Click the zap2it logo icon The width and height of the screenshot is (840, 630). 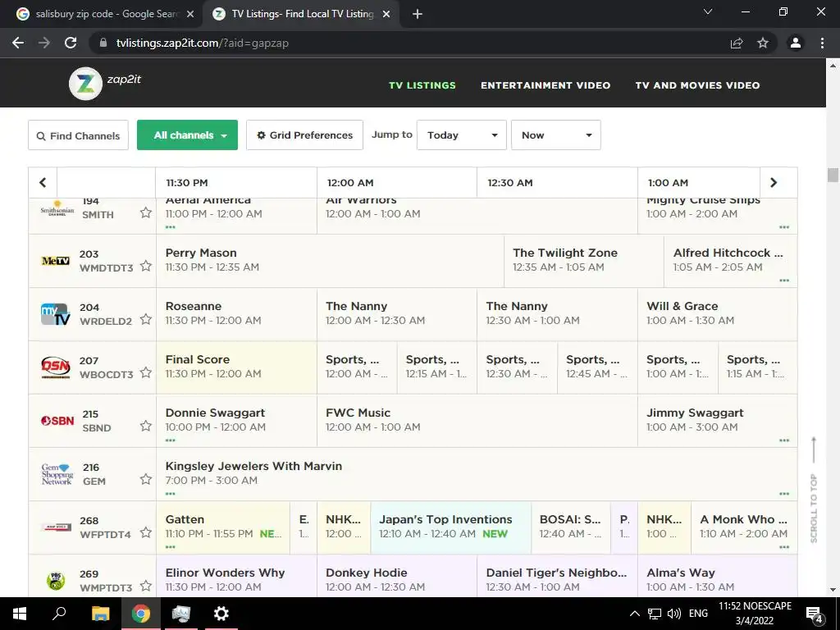[85, 84]
